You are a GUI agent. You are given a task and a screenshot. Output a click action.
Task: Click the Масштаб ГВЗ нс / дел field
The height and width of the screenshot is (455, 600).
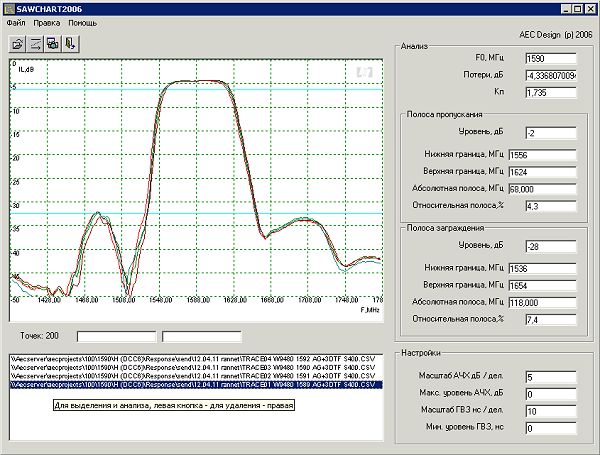point(549,411)
